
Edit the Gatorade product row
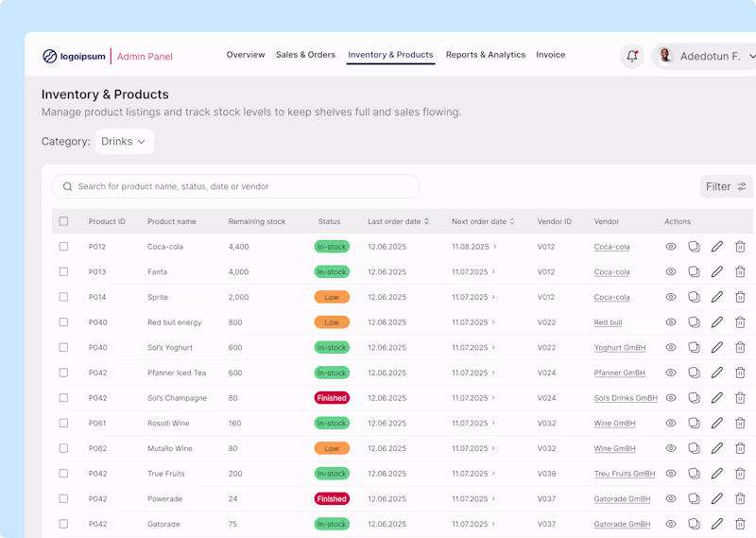tap(717, 524)
